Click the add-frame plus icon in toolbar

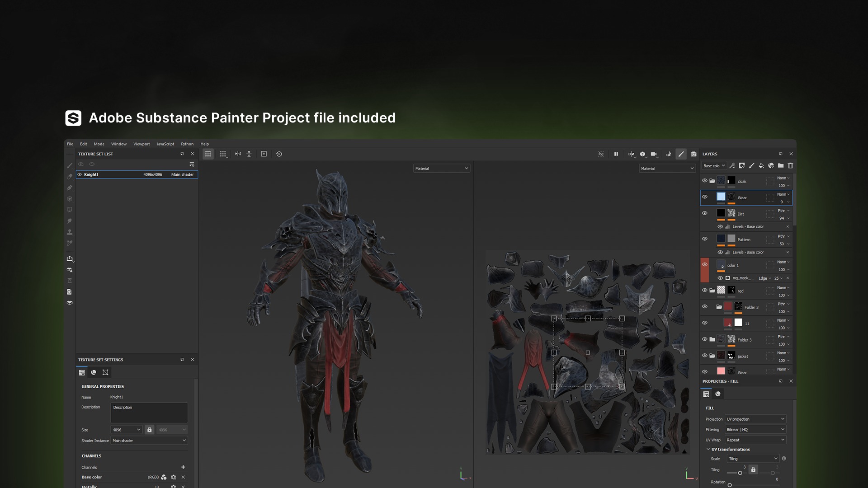coord(264,154)
